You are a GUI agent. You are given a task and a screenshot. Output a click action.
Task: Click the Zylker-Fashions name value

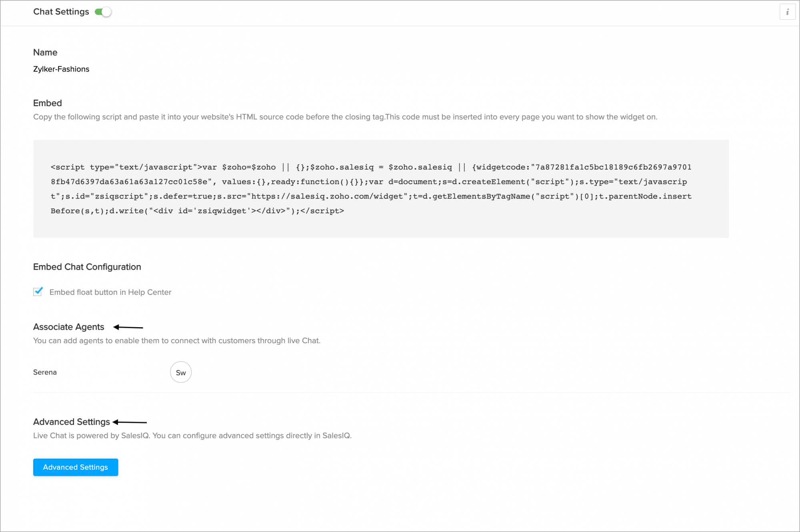coord(61,69)
